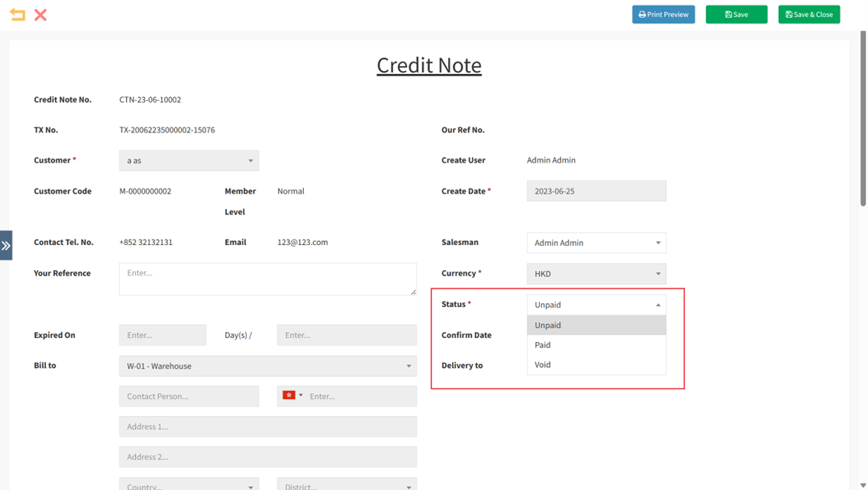Click the Your Reference text area
Image resolution: width=868 pixels, height=490 pixels.
267,279
